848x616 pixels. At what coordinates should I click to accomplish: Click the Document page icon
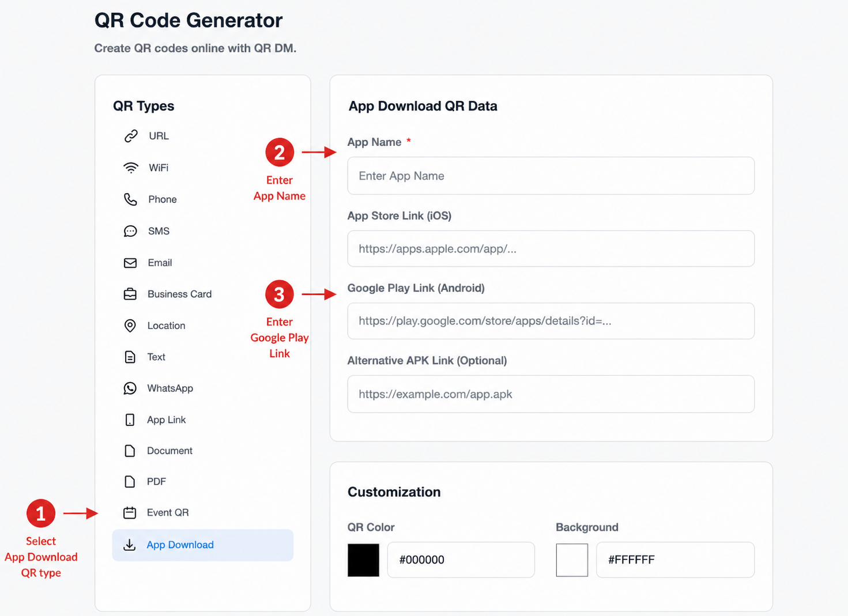pyautogui.click(x=130, y=451)
